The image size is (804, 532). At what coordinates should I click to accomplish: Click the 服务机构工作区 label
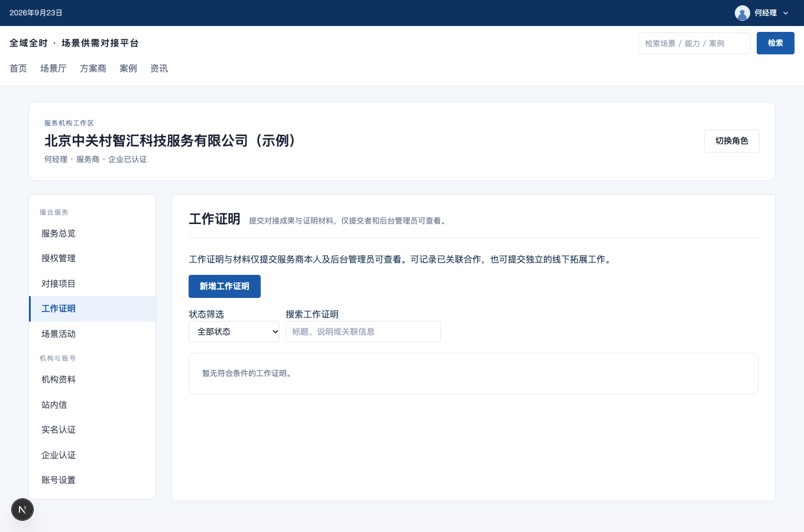(x=69, y=123)
